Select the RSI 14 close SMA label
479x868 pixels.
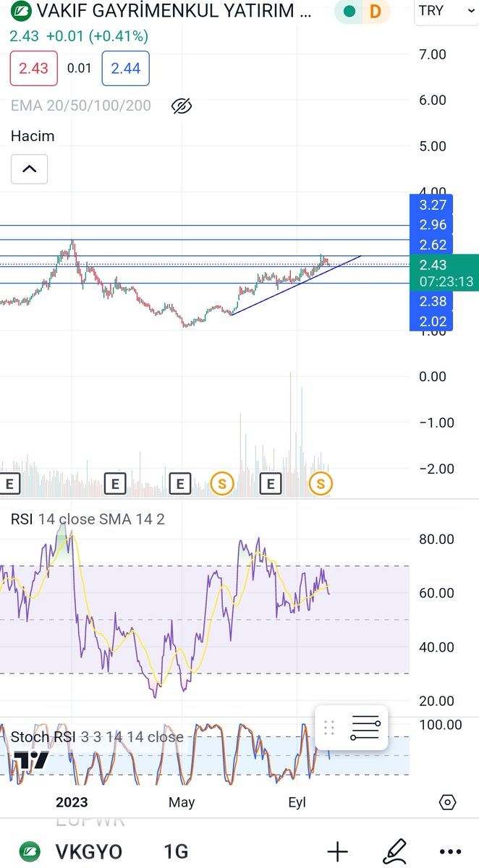point(87,519)
